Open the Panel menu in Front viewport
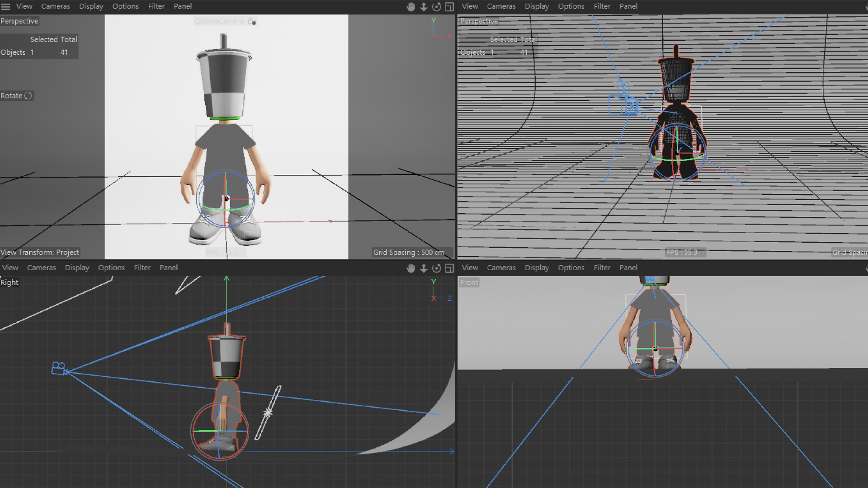This screenshot has height=488, width=868. [628, 267]
